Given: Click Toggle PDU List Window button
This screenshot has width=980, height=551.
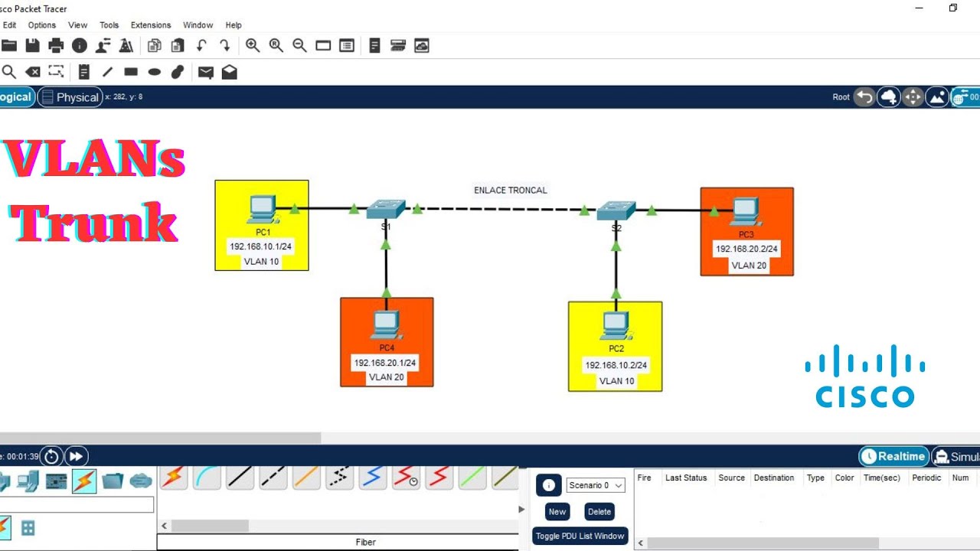Looking at the screenshot, I should [x=580, y=536].
